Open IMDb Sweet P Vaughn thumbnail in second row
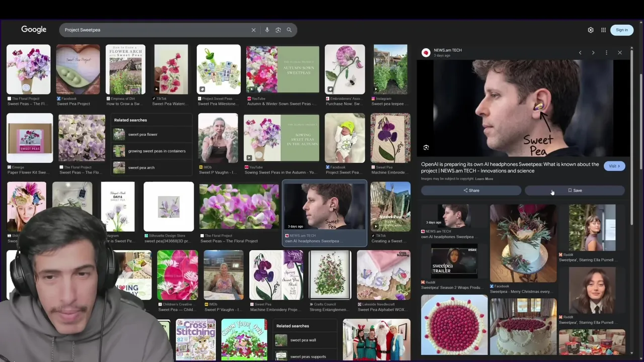The image size is (644, 362). (x=218, y=138)
